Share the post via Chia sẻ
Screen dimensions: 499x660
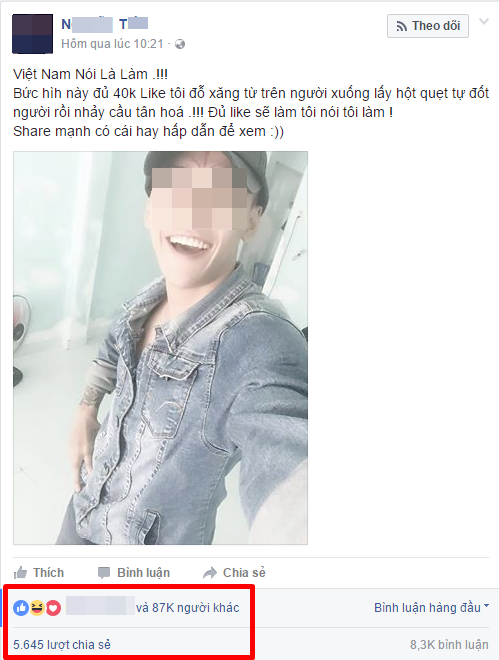[234, 573]
